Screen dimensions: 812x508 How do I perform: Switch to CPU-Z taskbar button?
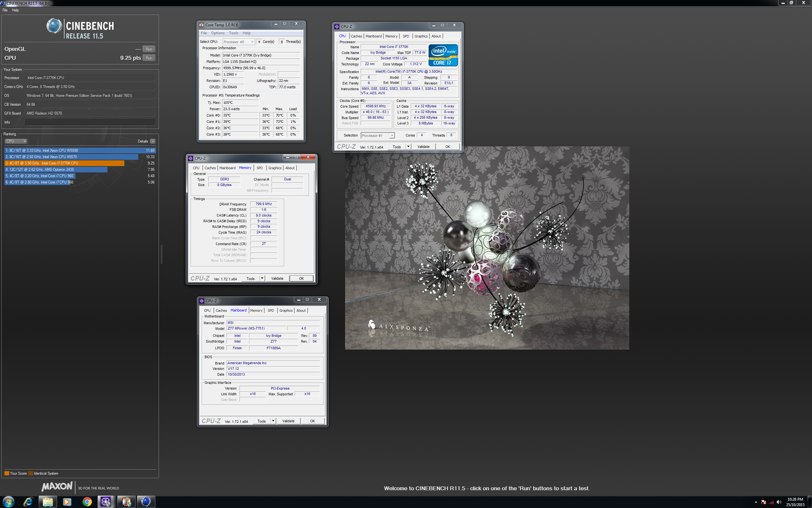pyautogui.click(x=106, y=502)
